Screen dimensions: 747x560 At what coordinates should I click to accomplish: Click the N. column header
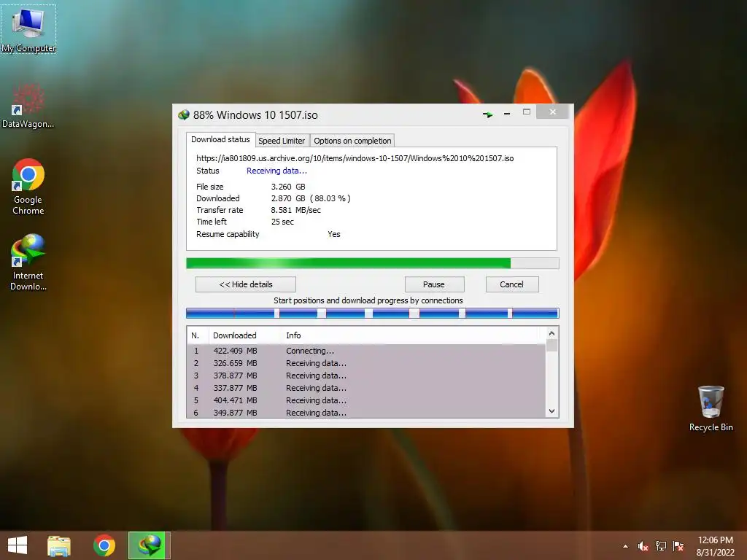tap(198, 335)
